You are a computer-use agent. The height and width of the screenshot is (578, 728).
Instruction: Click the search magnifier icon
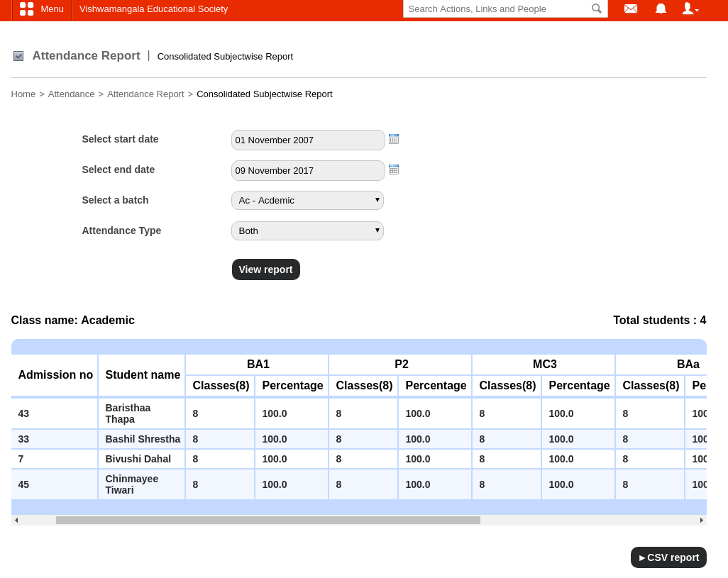click(597, 9)
